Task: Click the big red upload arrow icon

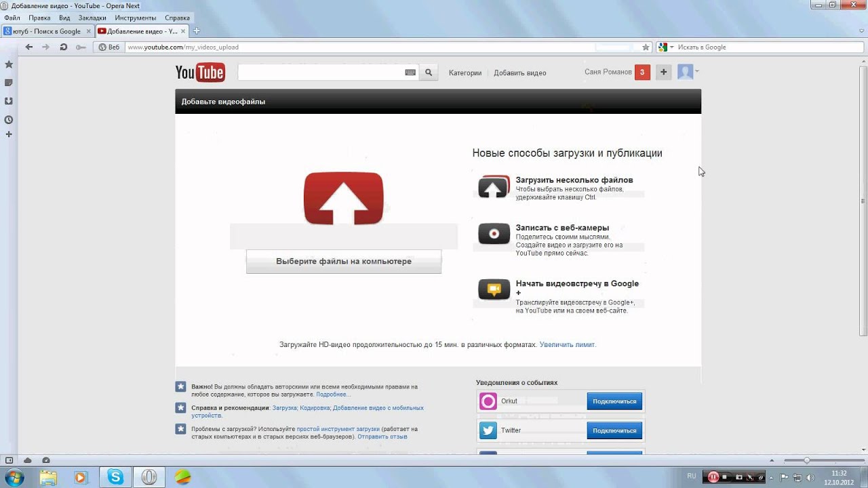Action: (344, 198)
